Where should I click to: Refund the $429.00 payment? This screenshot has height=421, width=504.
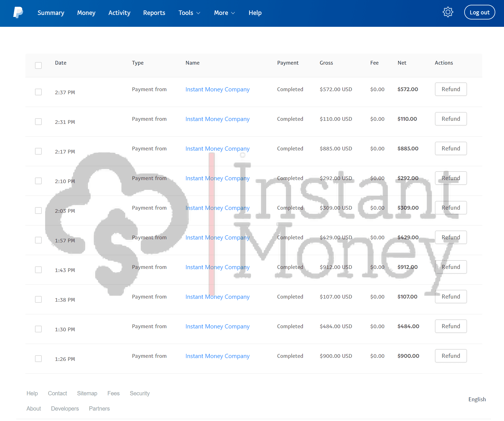tap(451, 237)
